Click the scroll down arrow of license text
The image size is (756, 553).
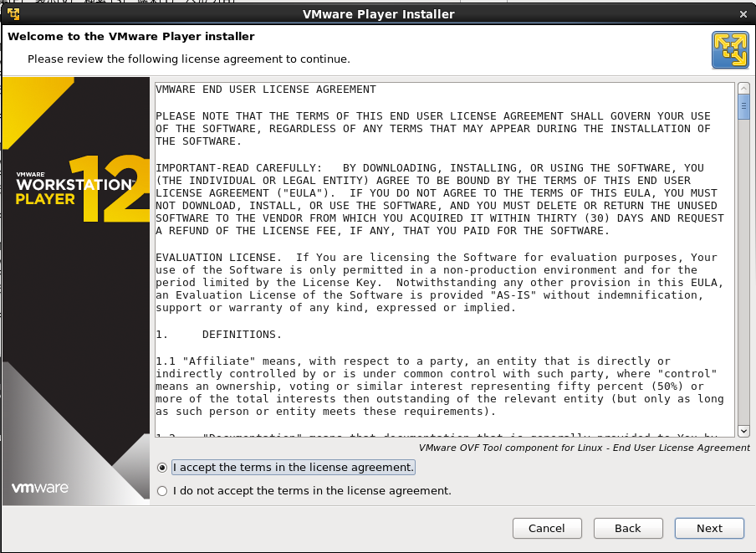(743, 430)
